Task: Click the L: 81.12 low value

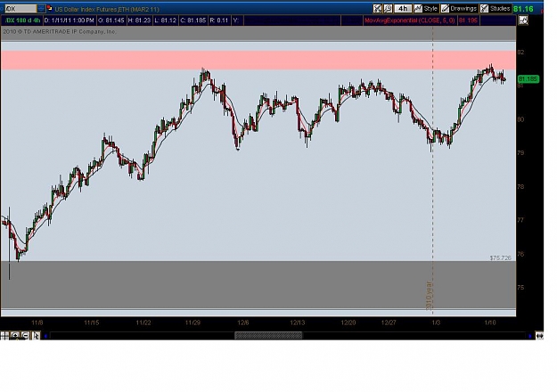Action: click(x=166, y=20)
